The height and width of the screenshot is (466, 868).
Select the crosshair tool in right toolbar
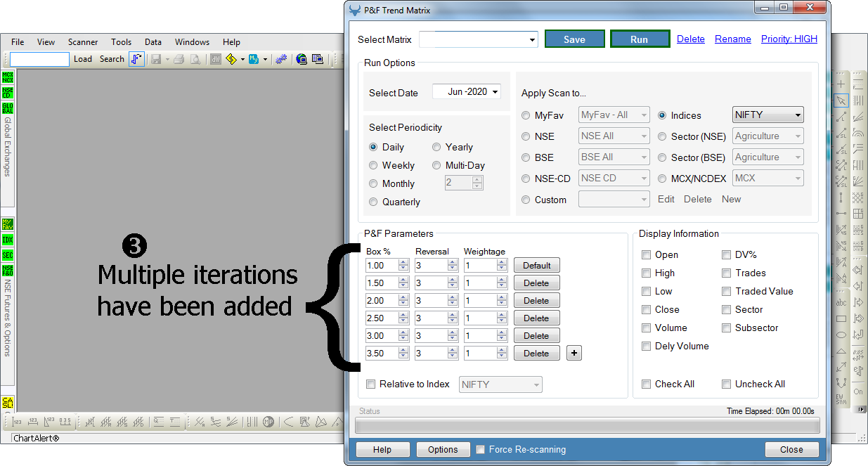pyautogui.click(x=841, y=84)
